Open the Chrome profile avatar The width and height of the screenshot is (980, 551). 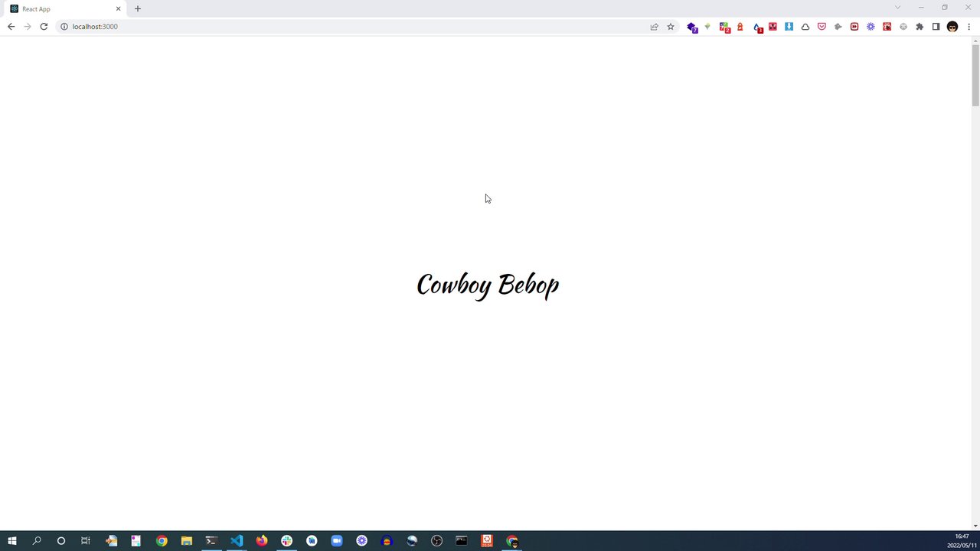[x=952, y=27]
